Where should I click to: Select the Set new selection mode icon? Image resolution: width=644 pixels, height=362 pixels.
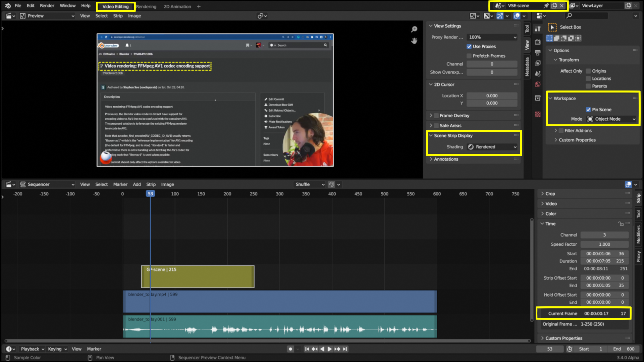pyautogui.click(x=549, y=38)
